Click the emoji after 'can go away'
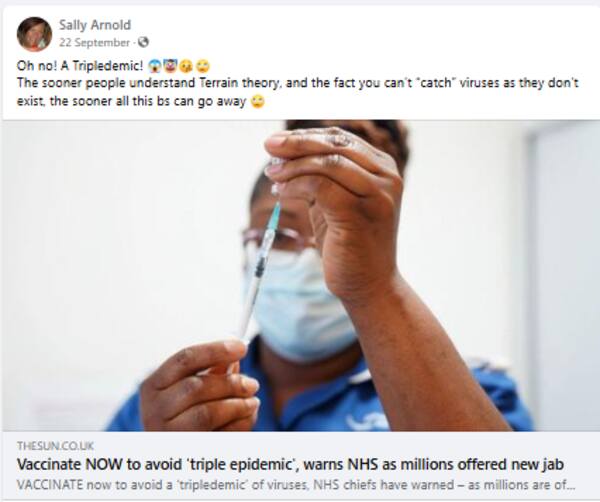Image resolution: width=600 pixels, height=502 pixels. [258, 102]
